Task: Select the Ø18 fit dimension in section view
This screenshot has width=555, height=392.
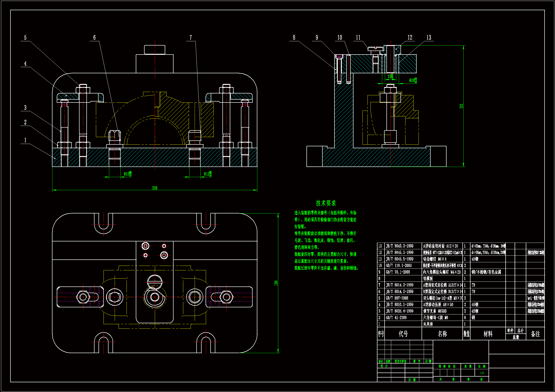Action: pyautogui.click(x=413, y=80)
